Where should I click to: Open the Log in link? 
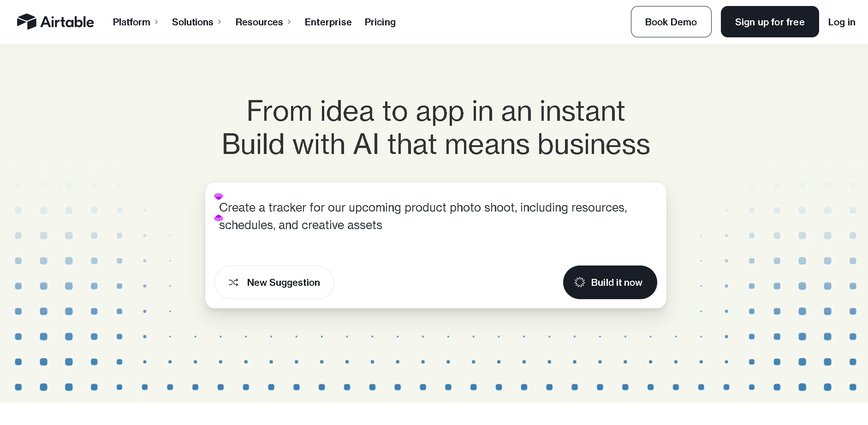[841, 22]
